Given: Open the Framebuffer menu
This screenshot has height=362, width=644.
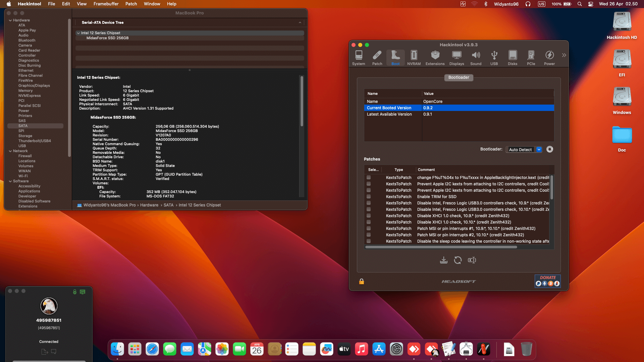Looking at the screenshot, I should coord(106,4).
